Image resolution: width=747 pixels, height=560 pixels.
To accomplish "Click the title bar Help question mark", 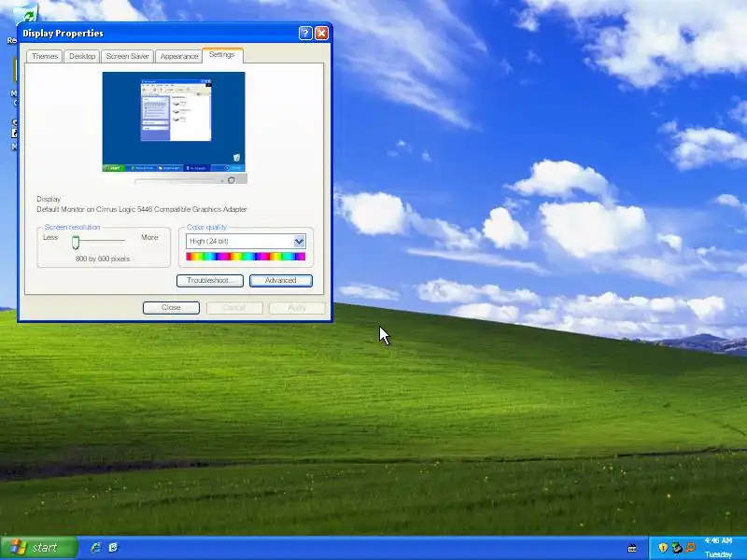I will tap(305, 33).
